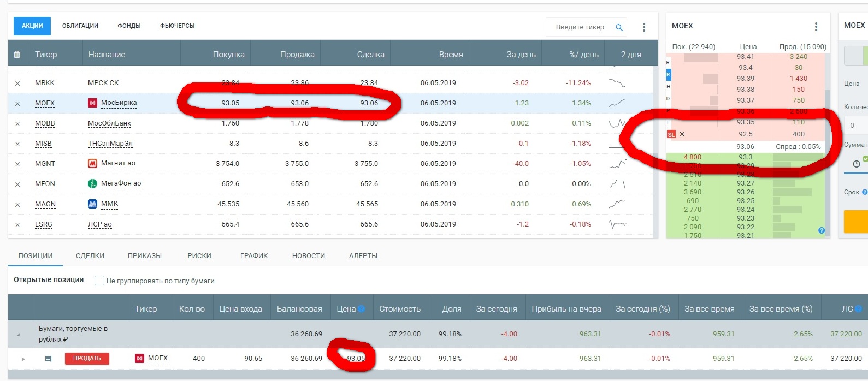The width and height of the screenshot is (868, 381).
Task: Remove MOBB from the watchlist
Action: pos(17,124)
